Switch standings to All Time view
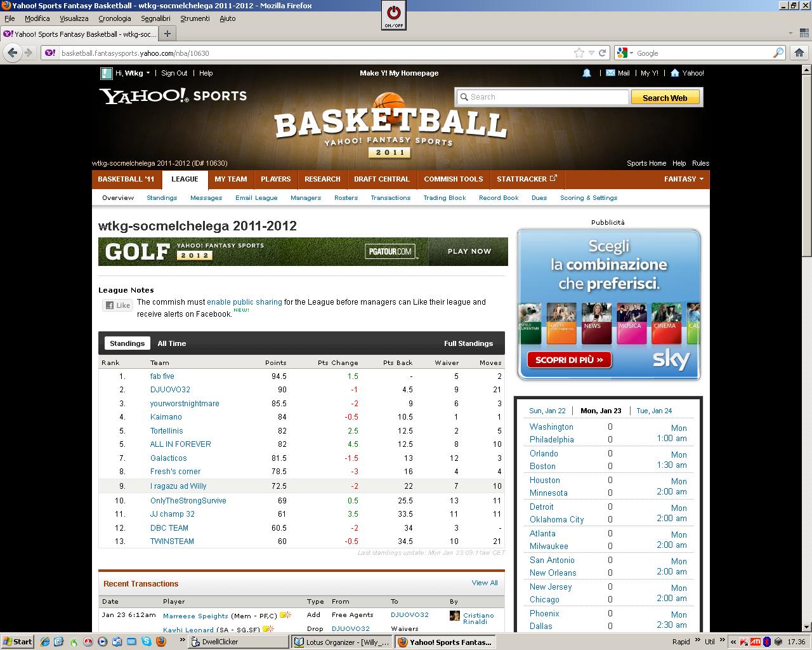The width and height of the screenshot is (812, 650). pos(172,343)
